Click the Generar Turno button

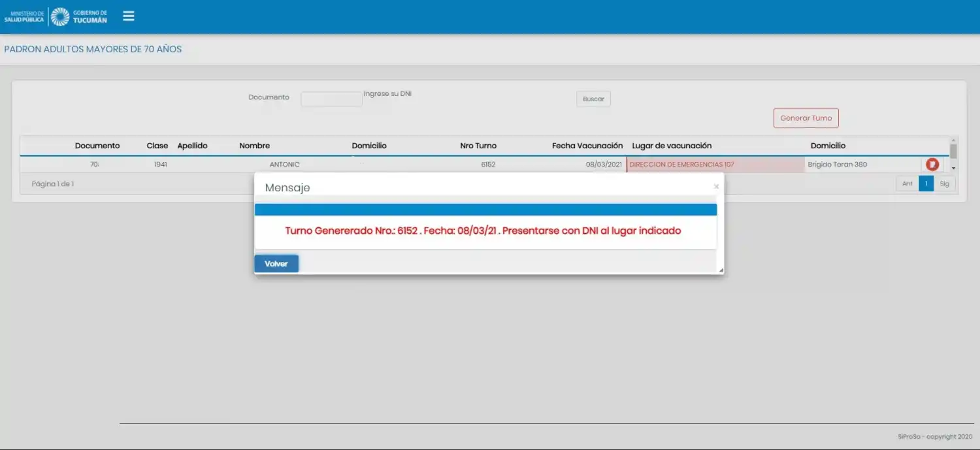point(806,118)
